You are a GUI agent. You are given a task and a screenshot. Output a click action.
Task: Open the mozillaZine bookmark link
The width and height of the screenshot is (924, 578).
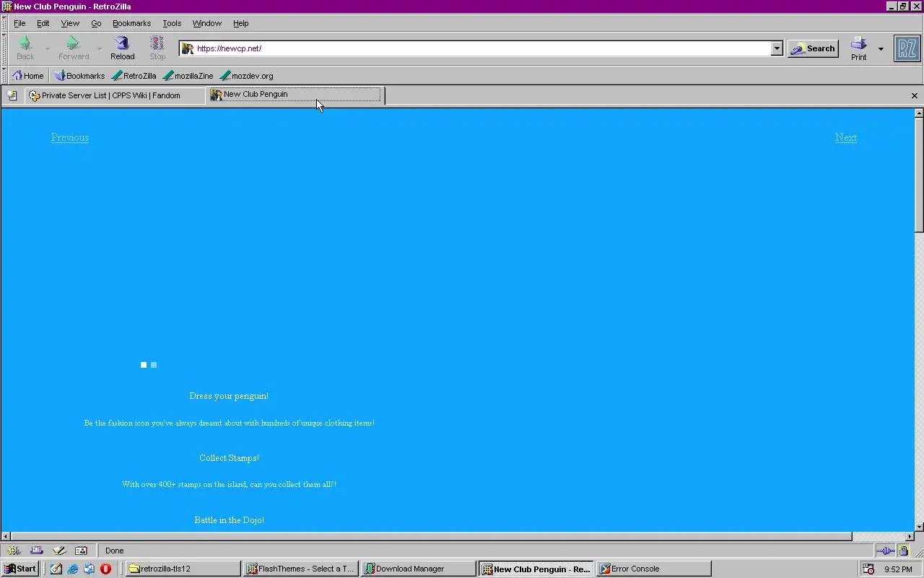188,76
